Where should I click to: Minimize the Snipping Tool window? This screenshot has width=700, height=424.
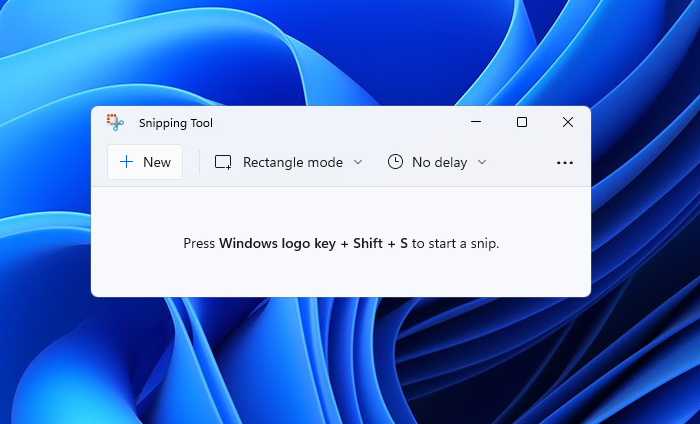[x=476, y=121]
